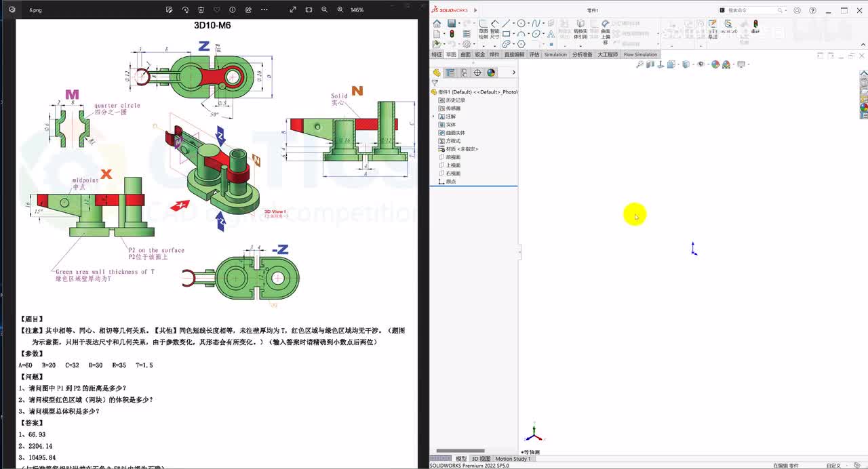The image size is (868, 469).
Task: Switch to the 草图 (Sketch) tab
Action: click(451, 54)
